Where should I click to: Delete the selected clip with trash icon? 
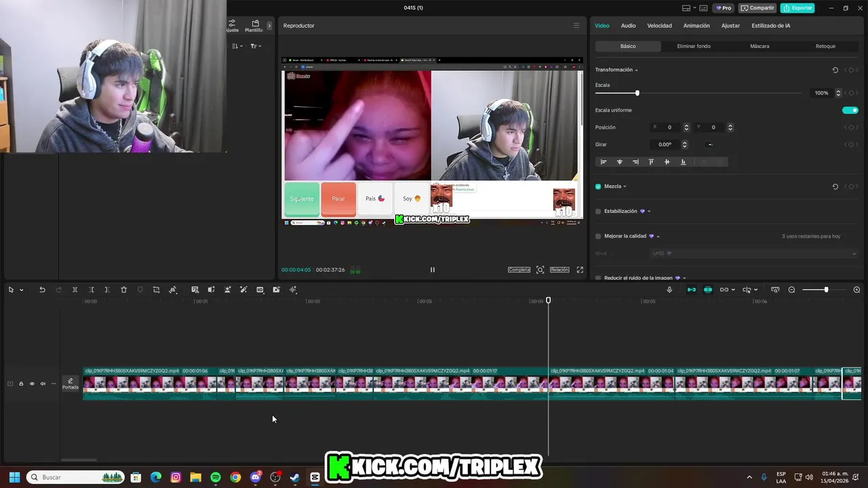[123, 289]
